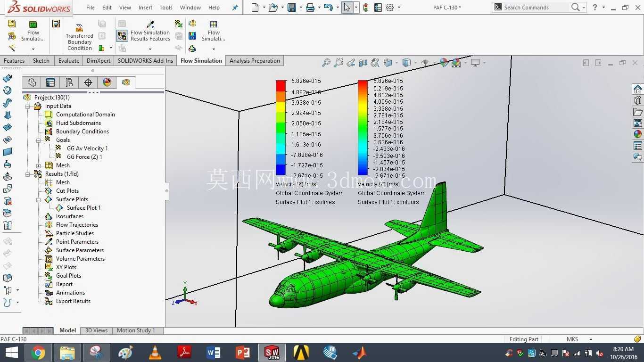Click the red swatch in isolines legend
Image resolution: width=644 pixels, height=362 pixels.
pos(281,86)
